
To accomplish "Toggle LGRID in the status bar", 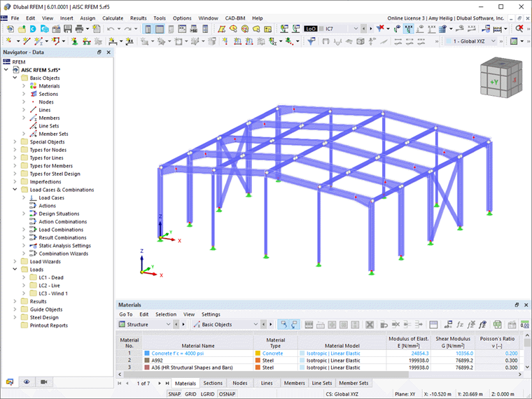I will 207,394.
